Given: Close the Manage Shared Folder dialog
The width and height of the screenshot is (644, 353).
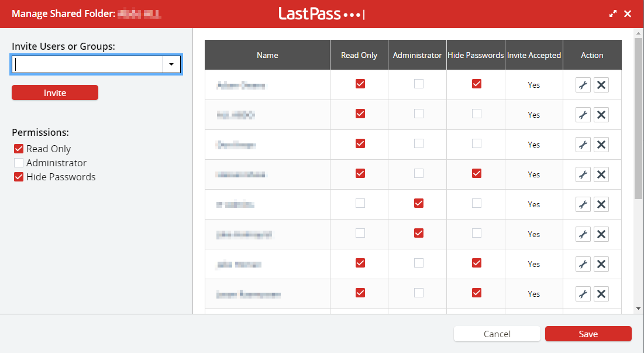Looking at the screenshot, I should tap(628, 14).
